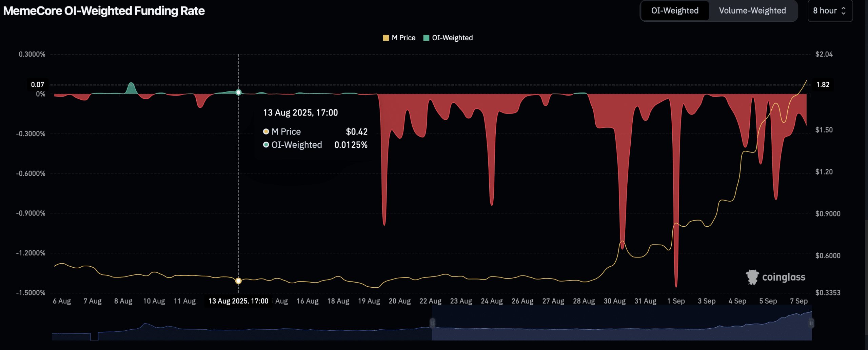Click the coinglass watermark logo
868x350 pixels.
tap(775, 277)
